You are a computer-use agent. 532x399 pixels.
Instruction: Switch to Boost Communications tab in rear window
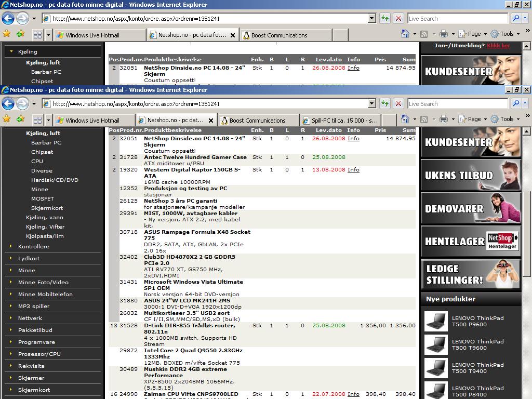pyautogui.click(x=286, y=35)
